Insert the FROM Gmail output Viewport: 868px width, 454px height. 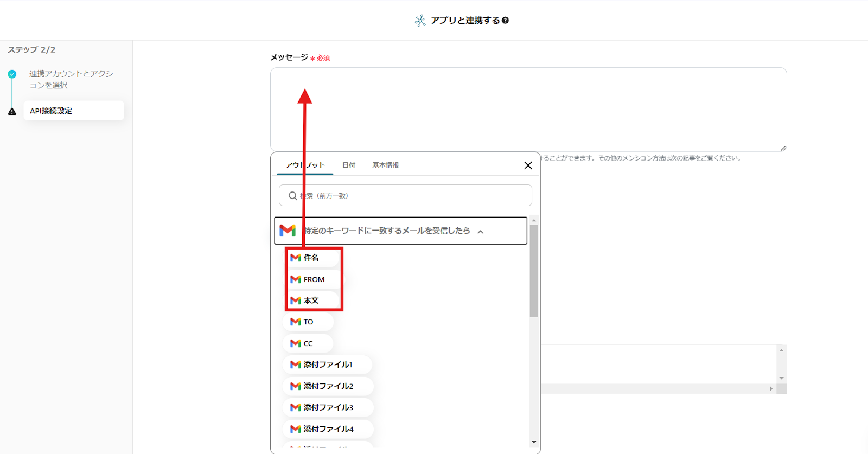coord(313,279)
